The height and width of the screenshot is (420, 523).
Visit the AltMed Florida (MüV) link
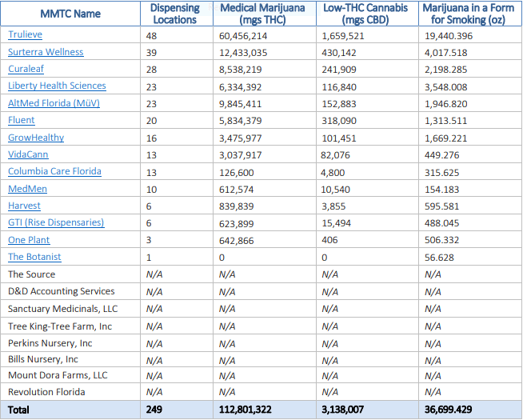[54, 103]
